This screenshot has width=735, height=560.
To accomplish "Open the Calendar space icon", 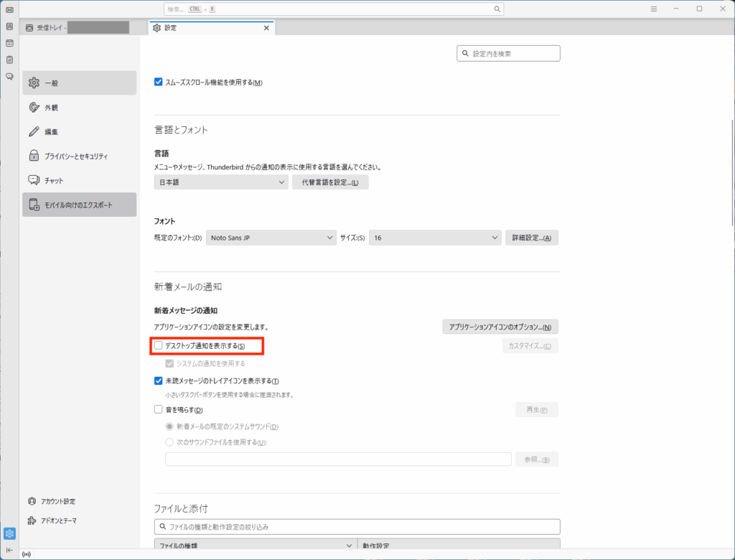I will (9, 43).
